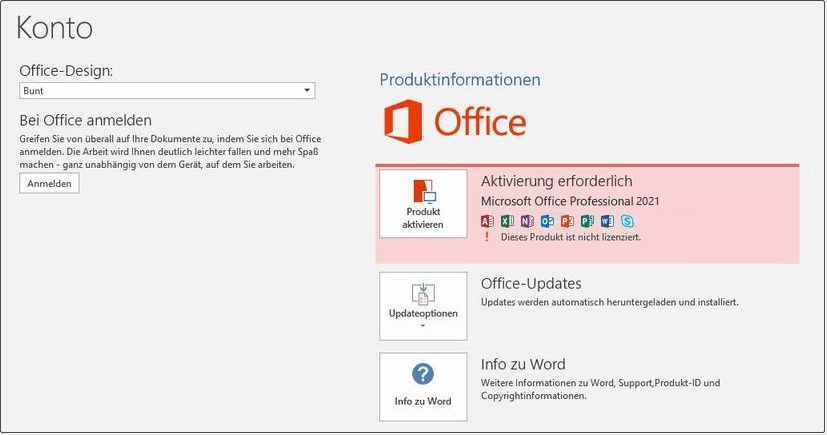This screenshot has width=827, height=435.
Task: Click the Produktinformationen heading
Action: click(x=460, y=80)
